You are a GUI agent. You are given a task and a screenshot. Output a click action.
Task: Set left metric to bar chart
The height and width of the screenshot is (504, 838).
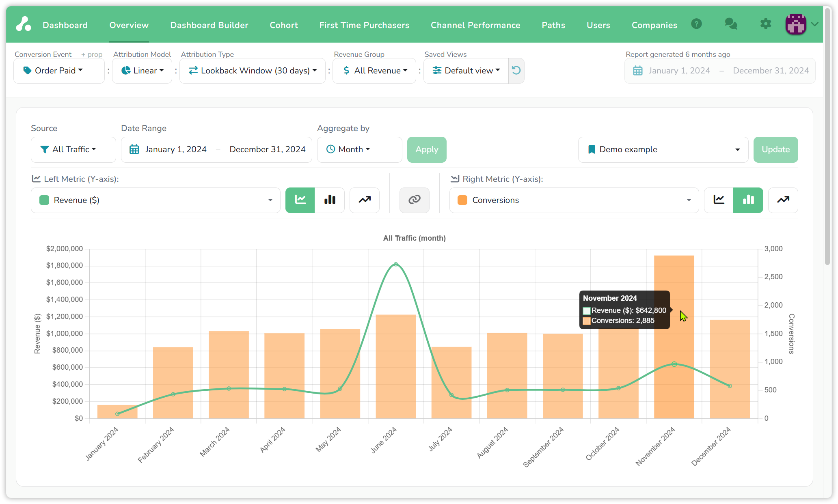pos(330,200)
